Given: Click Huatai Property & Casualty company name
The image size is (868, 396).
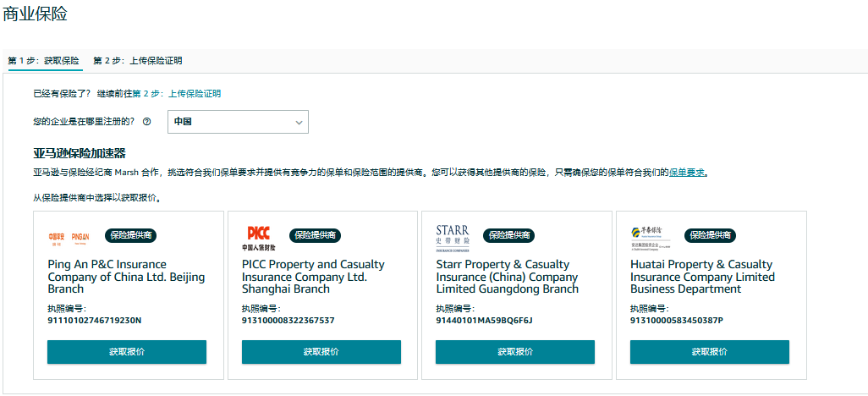Looking at the screenshot, I should [702, 277].
